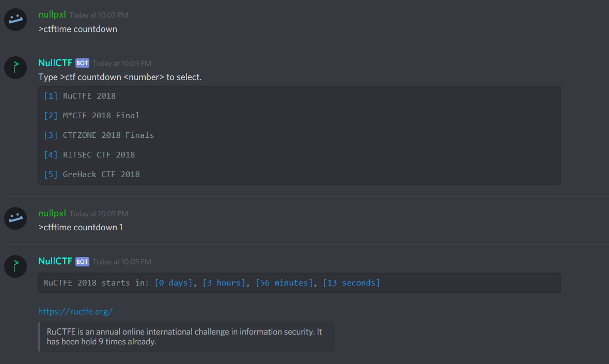
Task: Click NullCTF username above the event list
Action: pyautogui.click(x=55, y=63)
